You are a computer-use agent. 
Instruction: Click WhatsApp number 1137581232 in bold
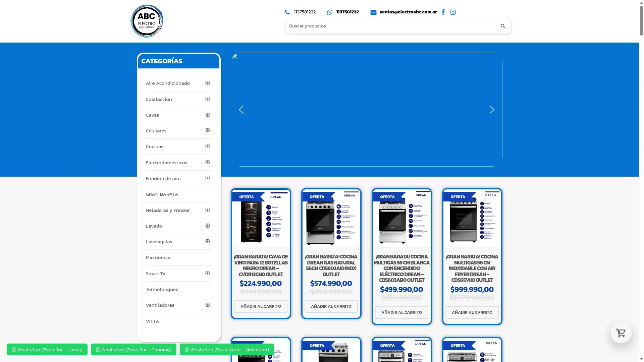347,12
